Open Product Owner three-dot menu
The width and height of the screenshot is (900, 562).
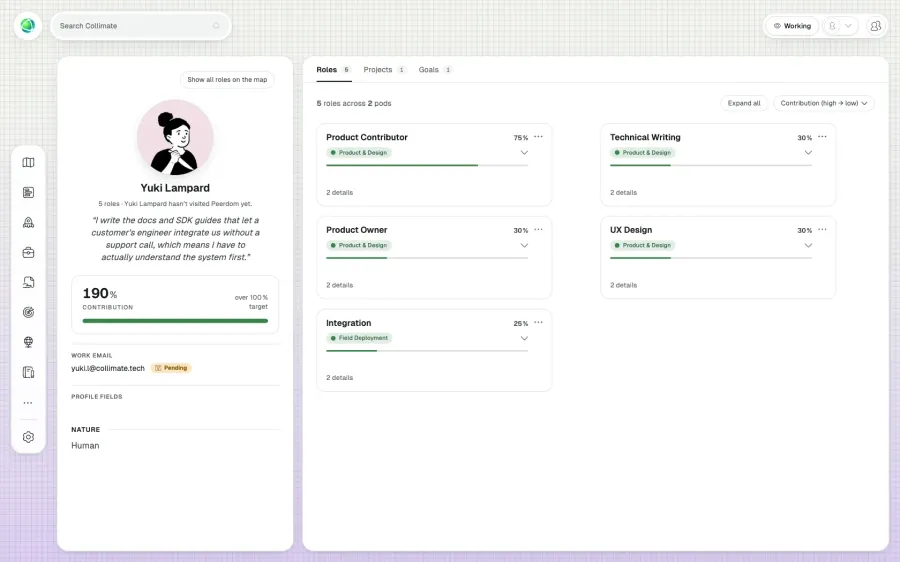(538, 230)
